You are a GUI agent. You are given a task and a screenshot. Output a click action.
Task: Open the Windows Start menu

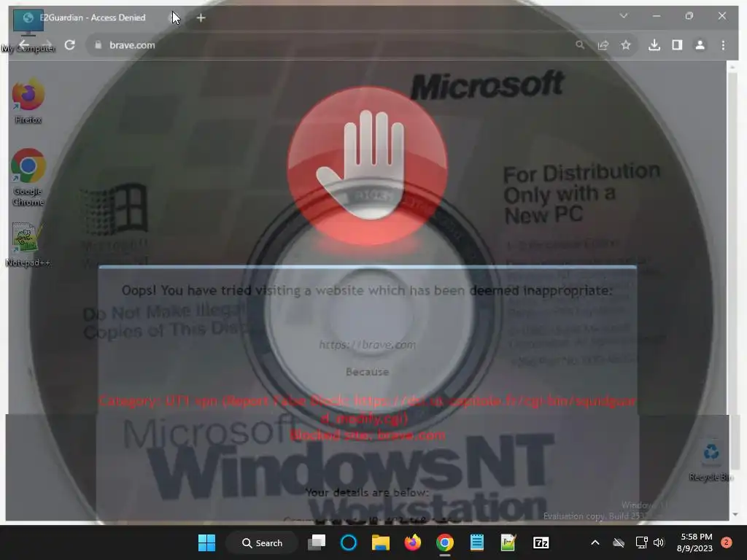click(x=206, y=542)
